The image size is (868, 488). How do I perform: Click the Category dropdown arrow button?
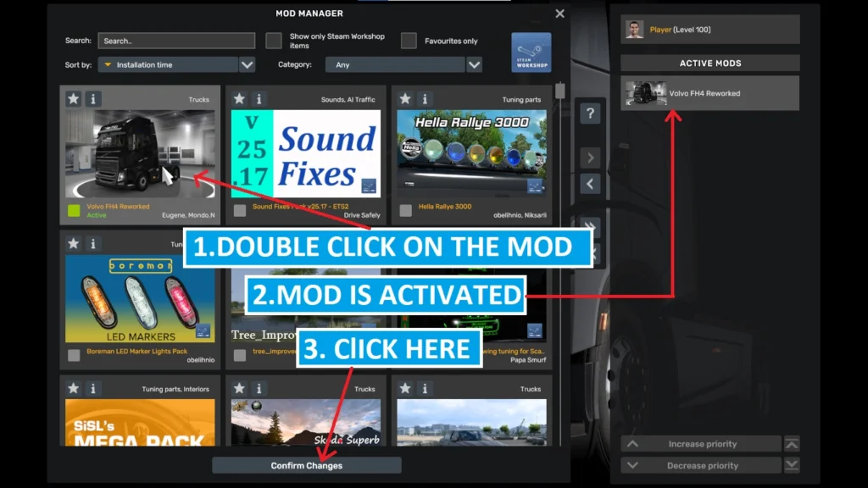474,64
